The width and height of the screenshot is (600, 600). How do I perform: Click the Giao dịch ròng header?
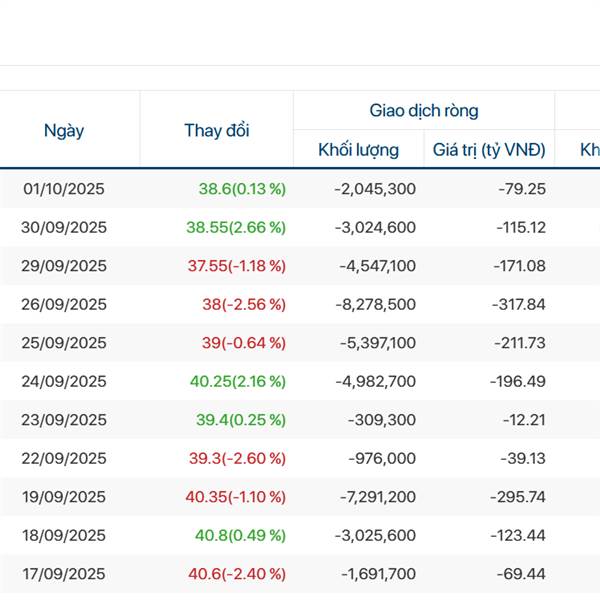point(423,111)
